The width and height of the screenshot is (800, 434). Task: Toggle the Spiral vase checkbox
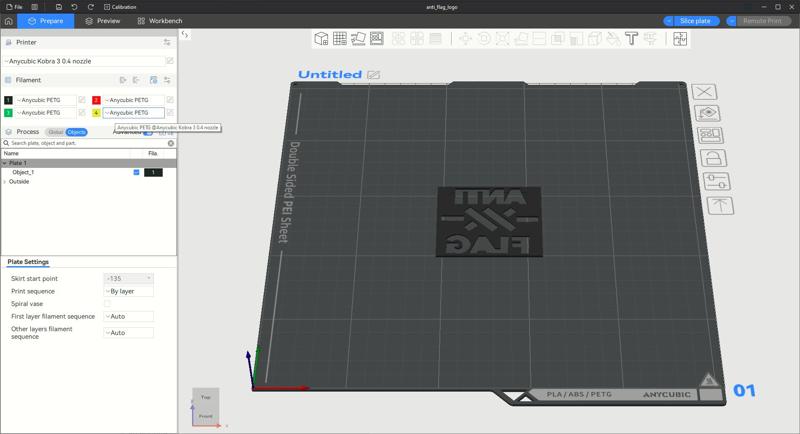[x=107, y=303]
